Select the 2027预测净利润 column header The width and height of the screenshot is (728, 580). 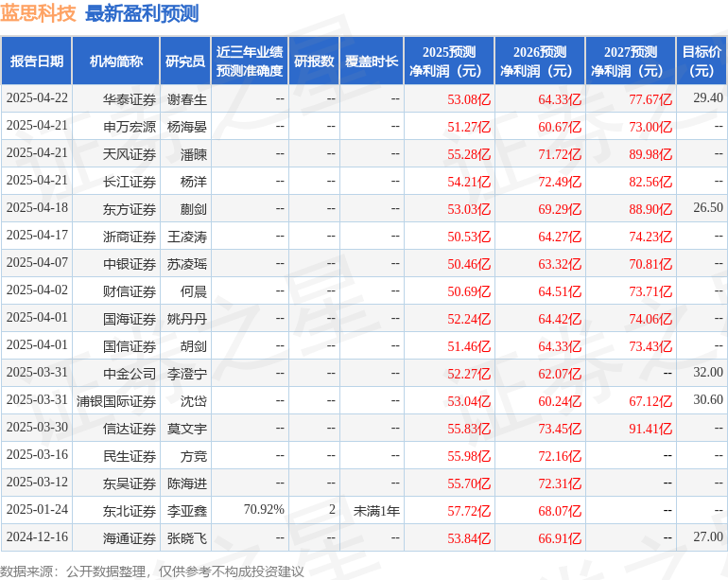click(x=631, y=61)
